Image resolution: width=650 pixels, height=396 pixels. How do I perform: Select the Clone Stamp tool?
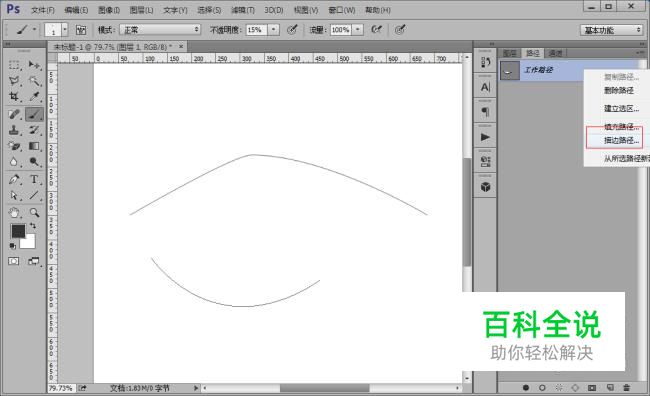(15, 130)
